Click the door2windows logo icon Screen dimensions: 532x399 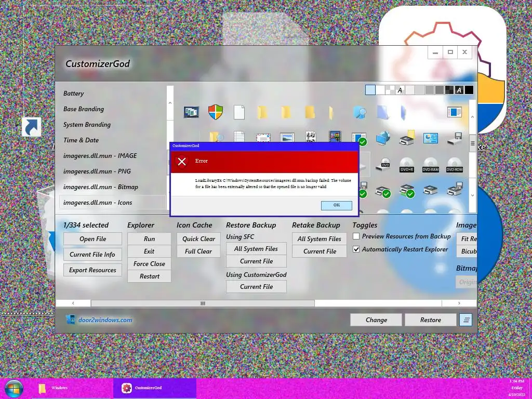[71, 320]
